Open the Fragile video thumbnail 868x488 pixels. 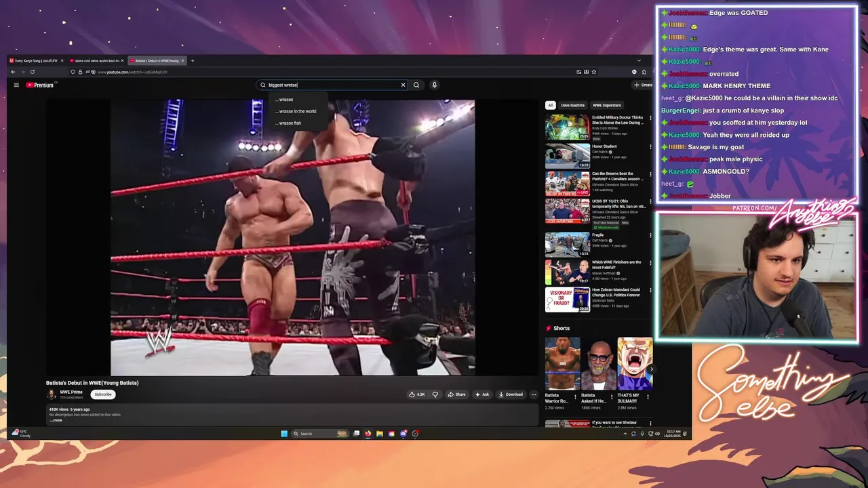[x=567, y=244]
